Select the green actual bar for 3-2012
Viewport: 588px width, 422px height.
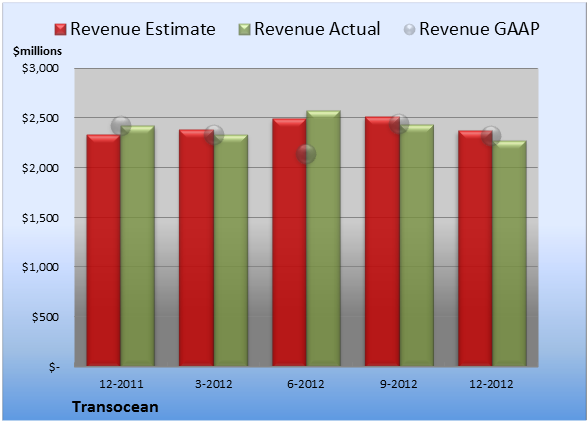pos(231,250)
